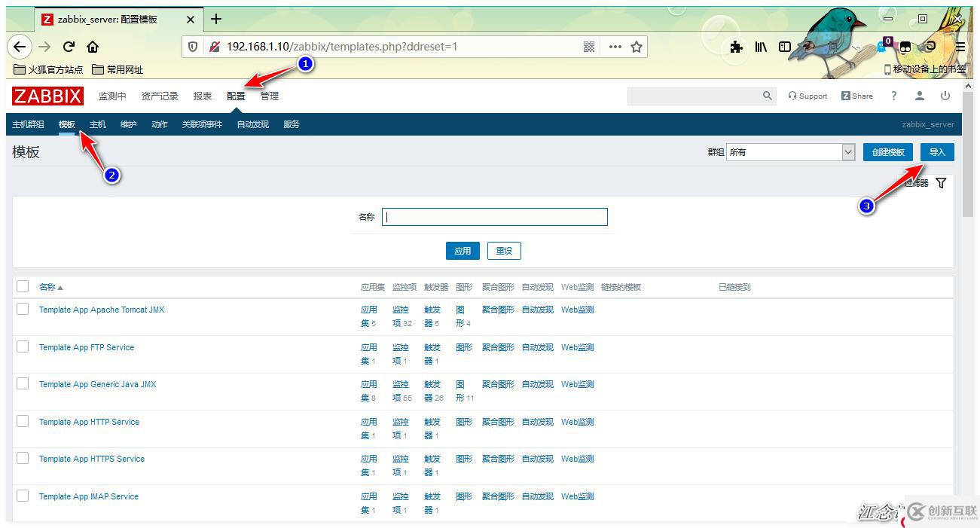Open the library bookshelf icon
This screenshot has width=980, height=528.
click(761, 47)
